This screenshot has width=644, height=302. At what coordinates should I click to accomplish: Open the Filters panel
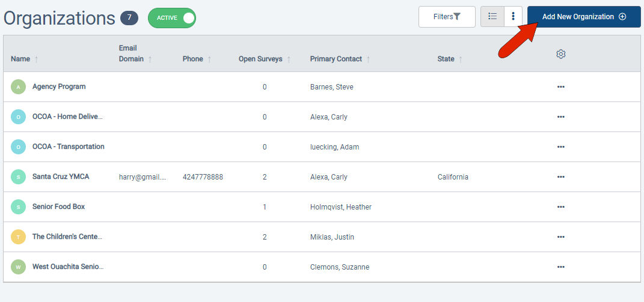pyautogui.click(x=447, y=17)
